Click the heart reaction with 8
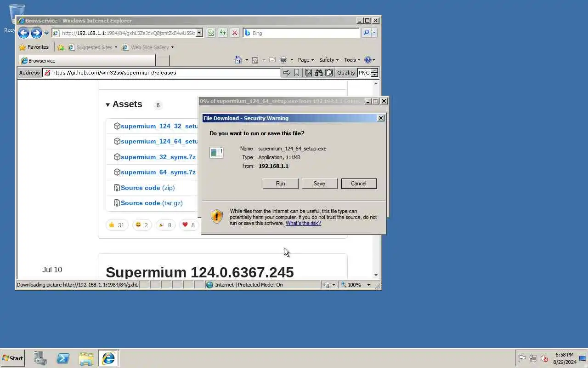Image resolution: width=588 pixels, height=368 pixels. [188, 225]
